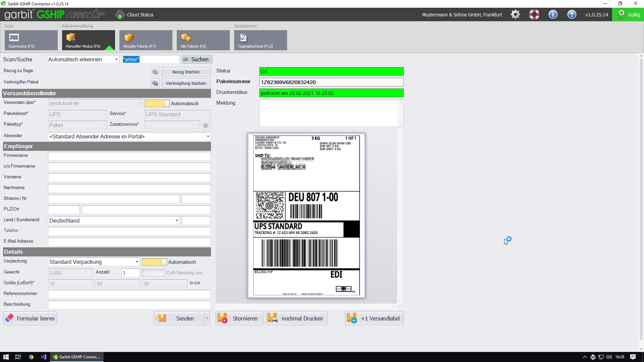The image size is (644, 362).
Task: Click +1 Versandlabel button
Action: point(374,318)
